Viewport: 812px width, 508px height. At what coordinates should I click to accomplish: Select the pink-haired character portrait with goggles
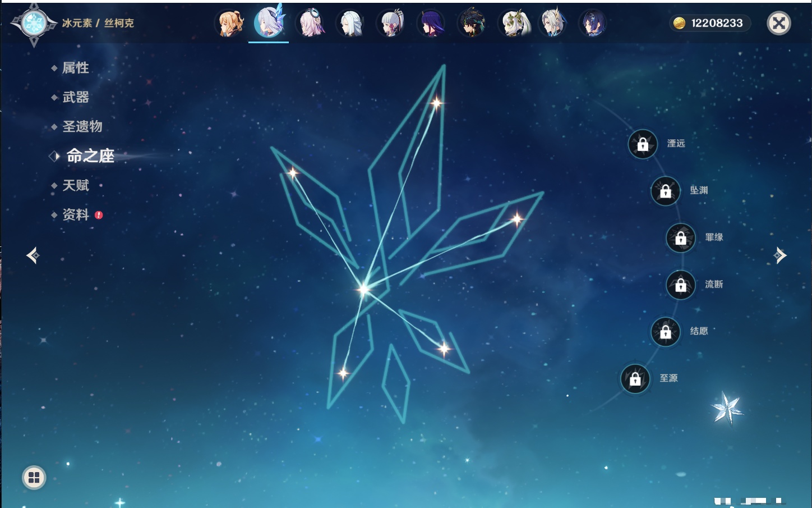tap(311, 23)
